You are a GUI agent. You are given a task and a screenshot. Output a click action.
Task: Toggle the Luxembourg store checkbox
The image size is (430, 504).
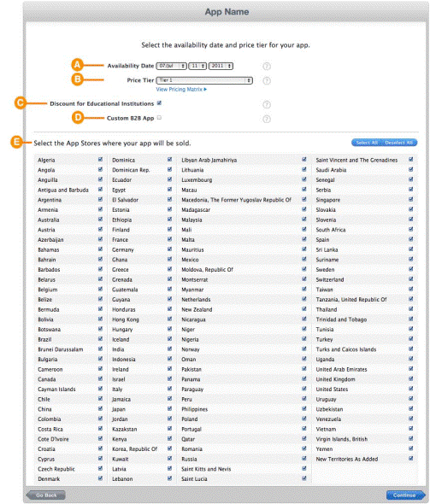point(304,179)
